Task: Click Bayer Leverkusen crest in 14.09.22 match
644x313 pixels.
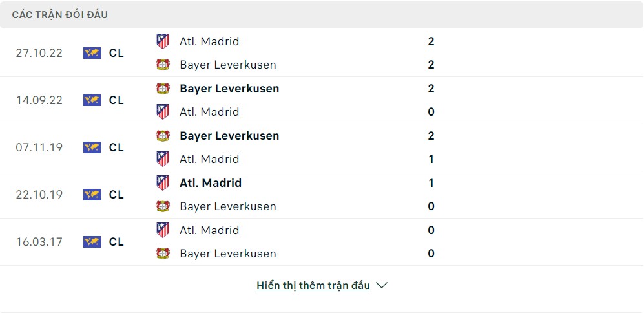Action: pyautogui.click(x=163, y=89)
